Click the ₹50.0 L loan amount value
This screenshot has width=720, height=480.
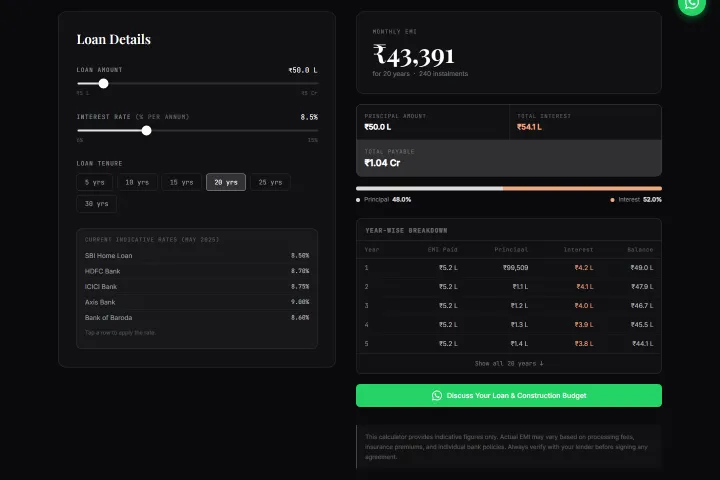pyautogui.click(x=303, y=70)
